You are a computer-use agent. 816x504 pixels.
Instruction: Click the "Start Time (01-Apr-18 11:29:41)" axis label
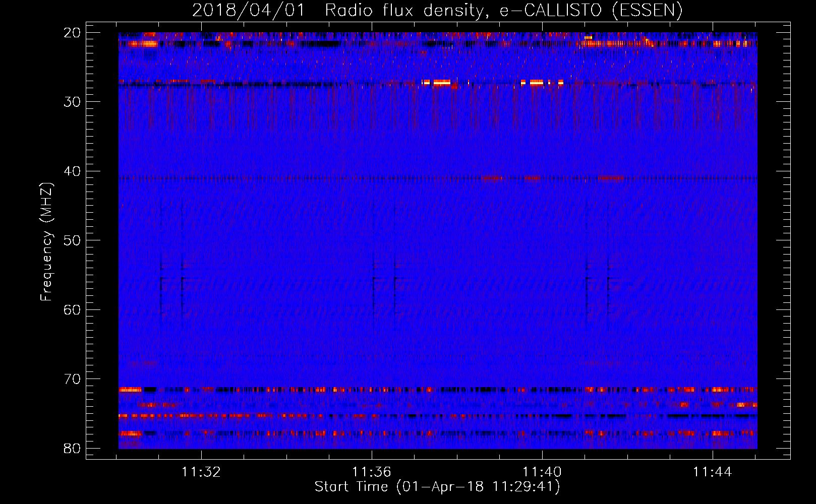437,487
